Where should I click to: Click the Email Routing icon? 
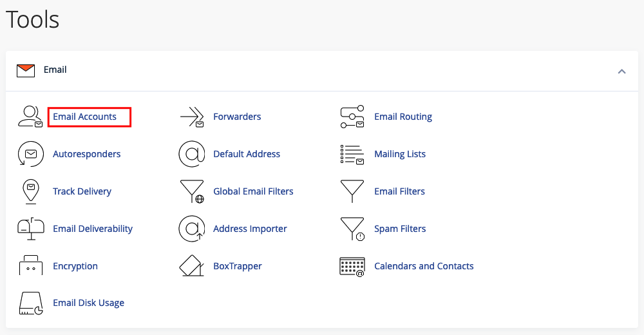[x=352, y=117]
